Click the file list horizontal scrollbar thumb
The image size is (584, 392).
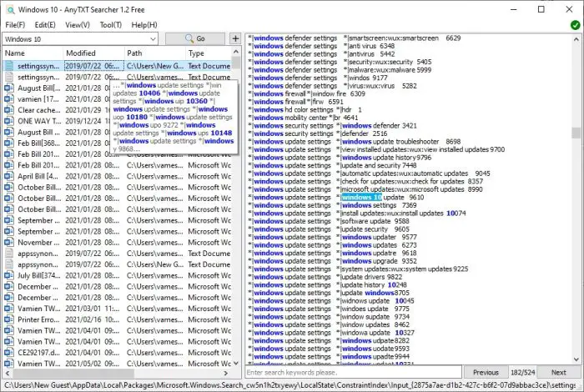[x=73, y=373]
